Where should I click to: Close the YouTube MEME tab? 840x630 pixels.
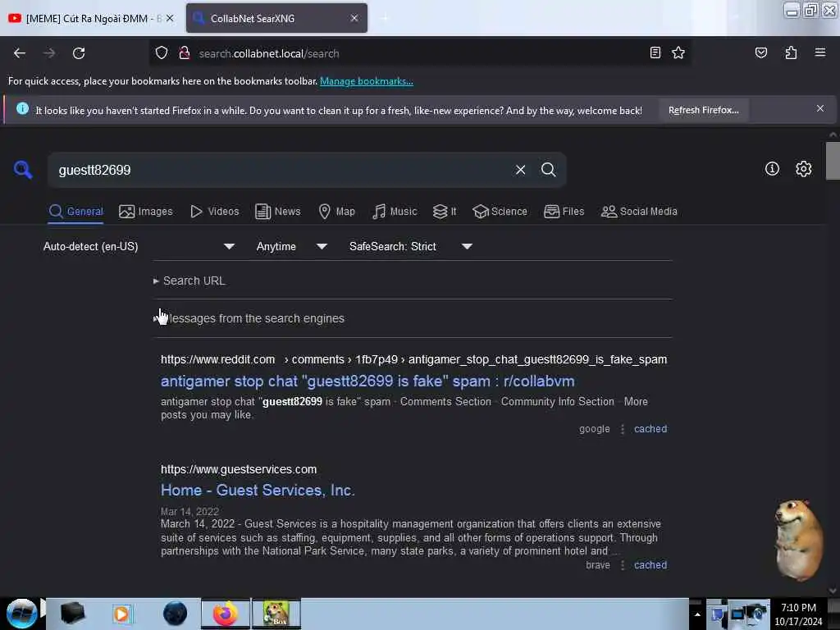(x=170, y=18)
